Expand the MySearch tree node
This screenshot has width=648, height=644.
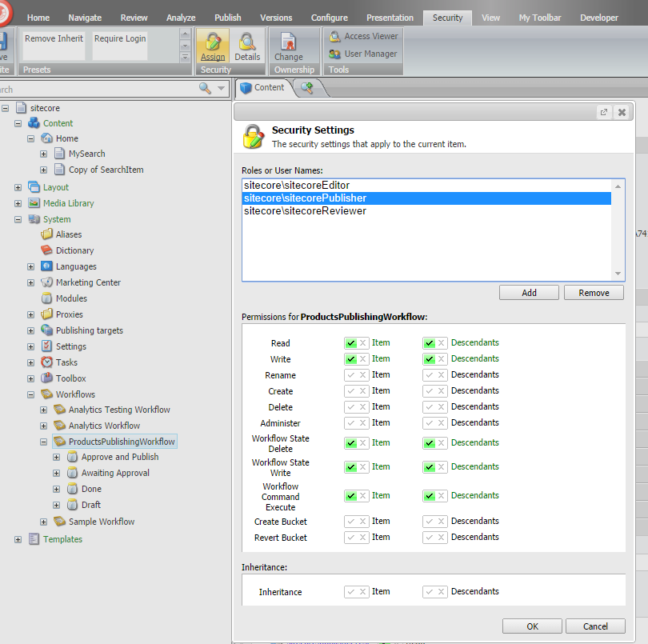[43, 154]
